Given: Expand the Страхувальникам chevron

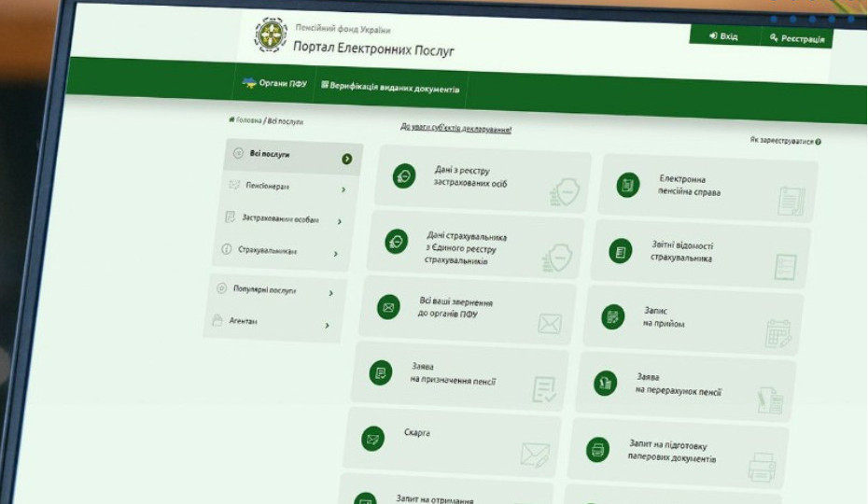Looking at the screenshot, I should [x=336, y=254].
